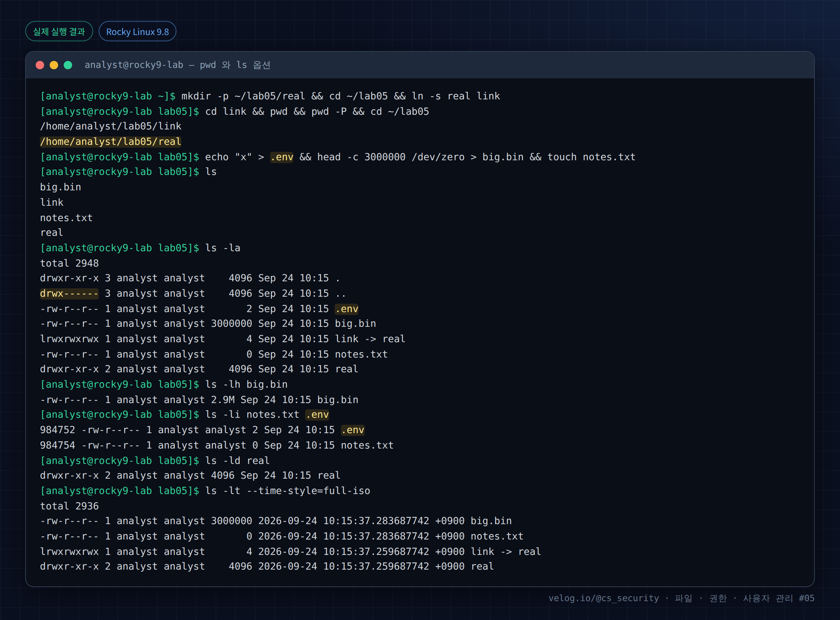This screenshot has width=840, height=620.
Task: Click inode number '984752'
Action: [57, 430]
